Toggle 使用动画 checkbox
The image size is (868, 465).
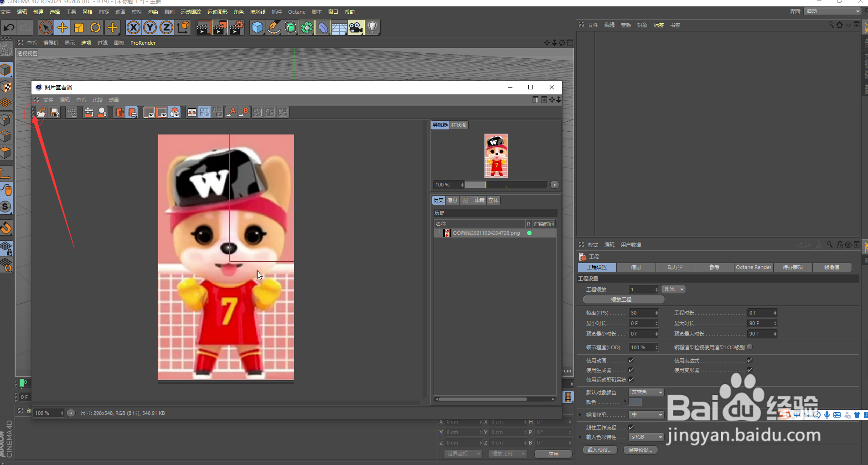631,360
